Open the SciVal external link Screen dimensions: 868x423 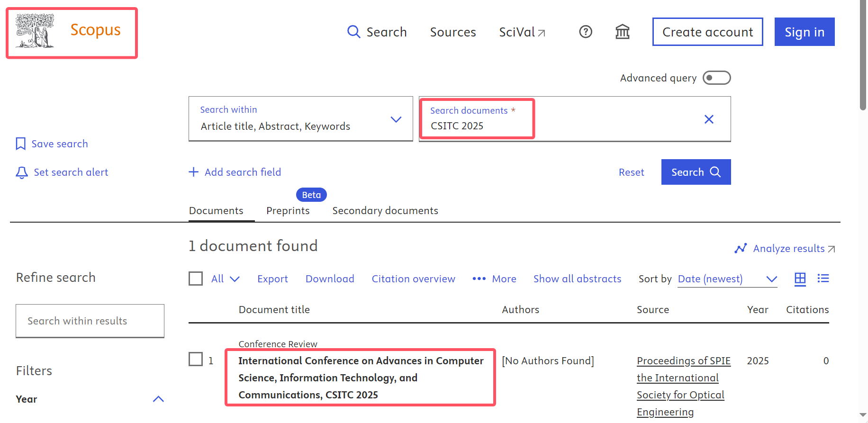522,32
